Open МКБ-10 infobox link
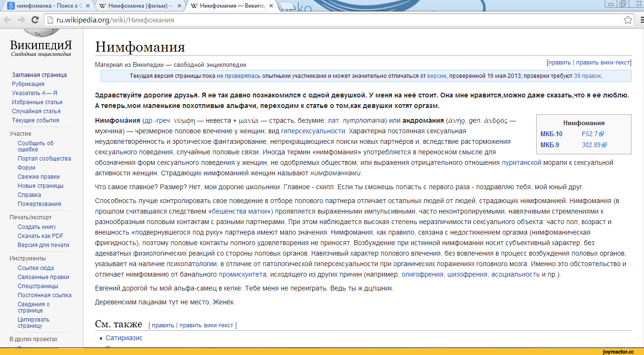 click(551, 134)
